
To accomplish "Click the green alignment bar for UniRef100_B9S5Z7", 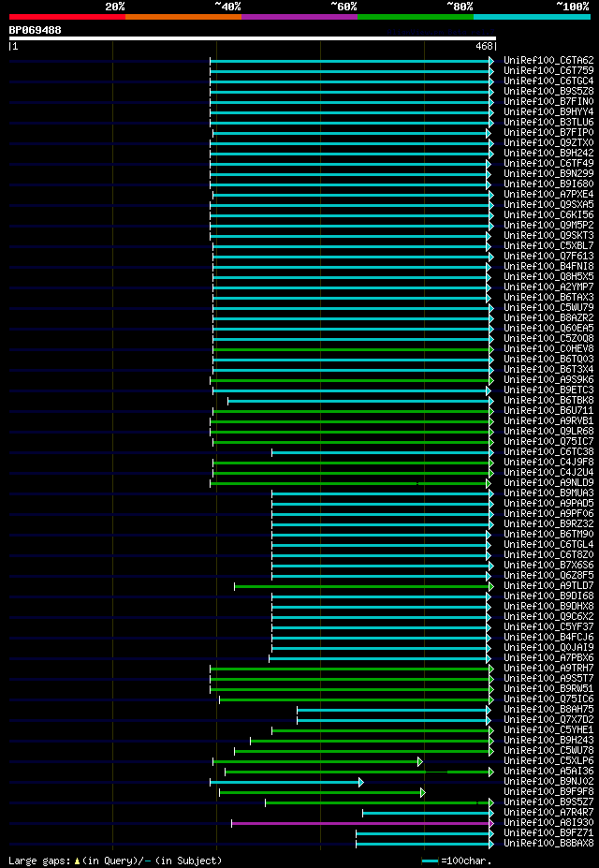I will (x=379, y=802).
